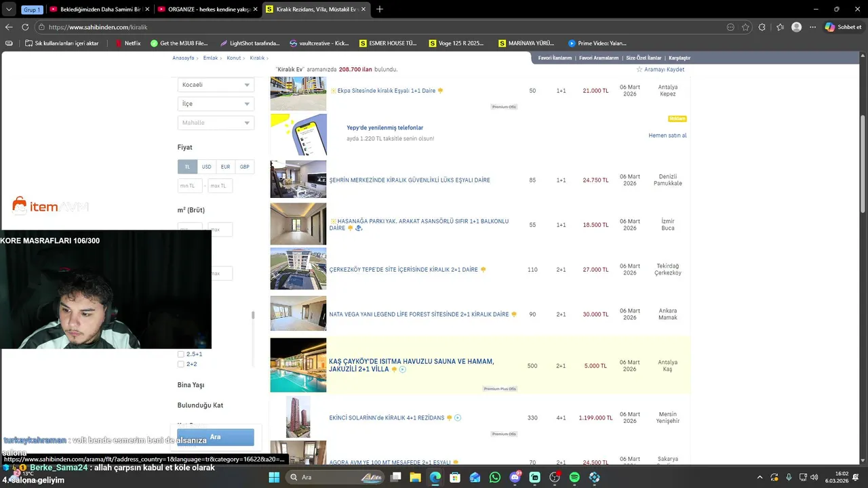Open the Copilot Sohbet et button
Screen dimensions: 868x488
[x=844, y=27]
